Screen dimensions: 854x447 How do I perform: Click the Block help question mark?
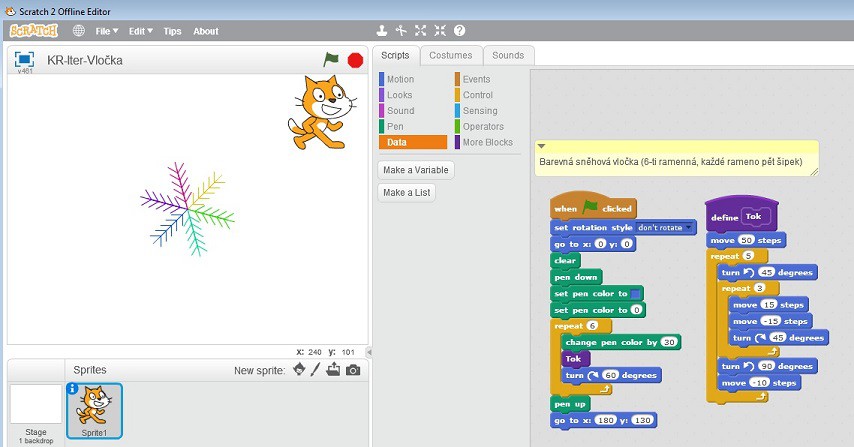tap(460, 30)
